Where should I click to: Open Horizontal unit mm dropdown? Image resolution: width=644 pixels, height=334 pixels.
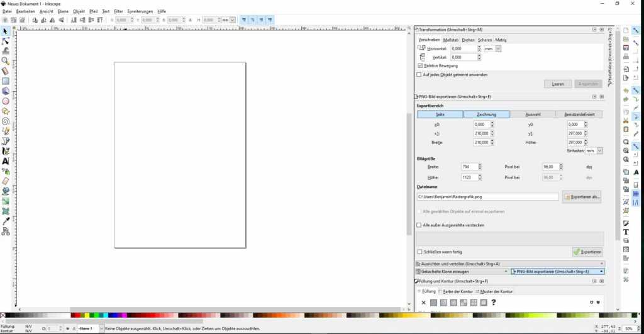click(x=498, y=48)
